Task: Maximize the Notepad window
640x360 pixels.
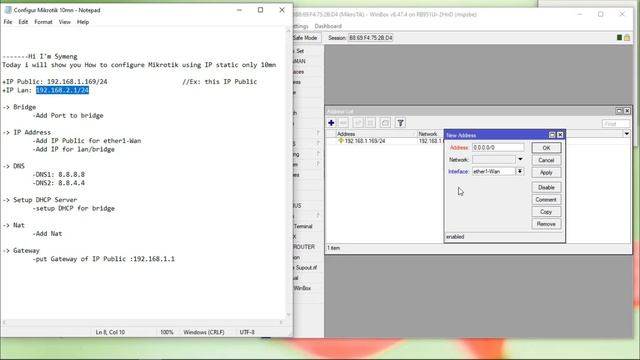Action: pyautogui.click(x=260, y=10)
